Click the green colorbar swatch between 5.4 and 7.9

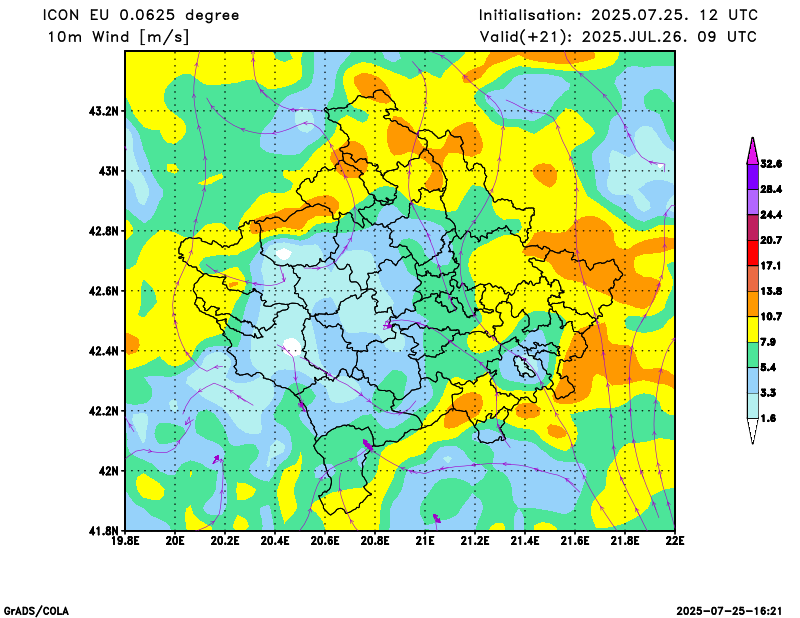753,355
